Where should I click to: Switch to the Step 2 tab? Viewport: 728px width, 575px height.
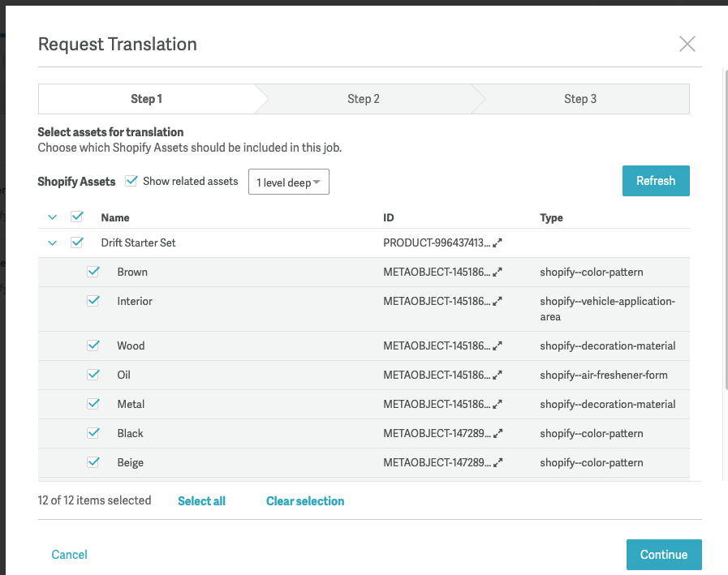tap(364, 99)
